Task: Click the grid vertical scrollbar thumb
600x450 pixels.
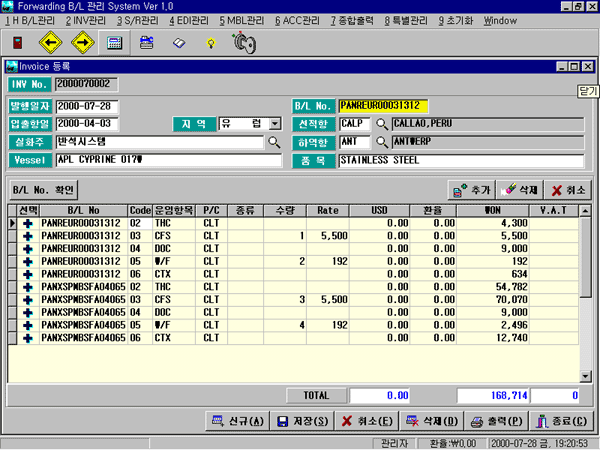Action: pyautogui.click(x=585, y=257)
